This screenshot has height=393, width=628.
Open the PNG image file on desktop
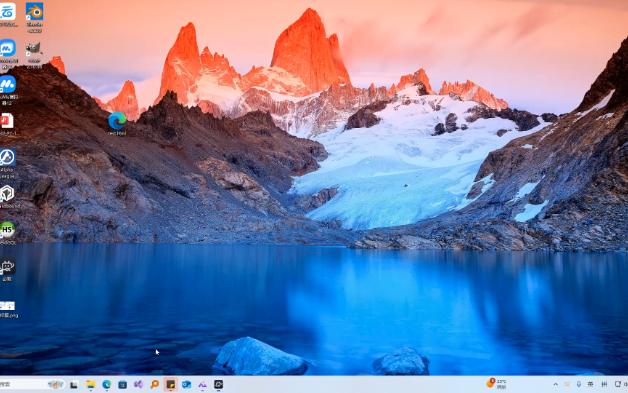click(x=8, y=309)
